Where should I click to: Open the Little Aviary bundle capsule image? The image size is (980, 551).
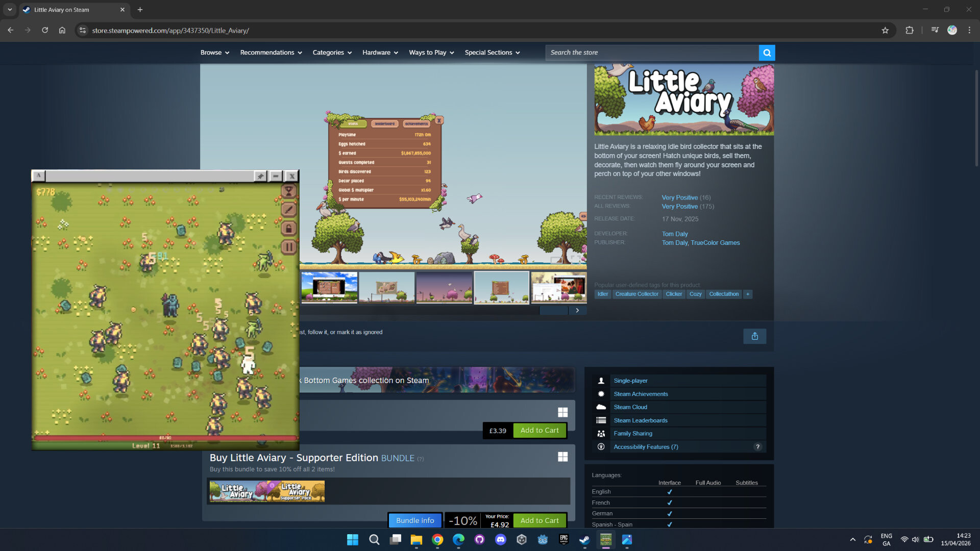pos(267,491)
